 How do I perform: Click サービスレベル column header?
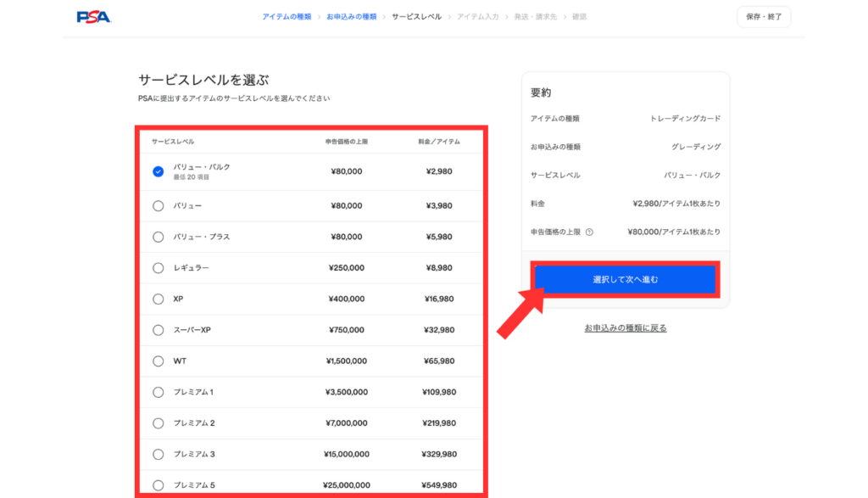[173, 142]
